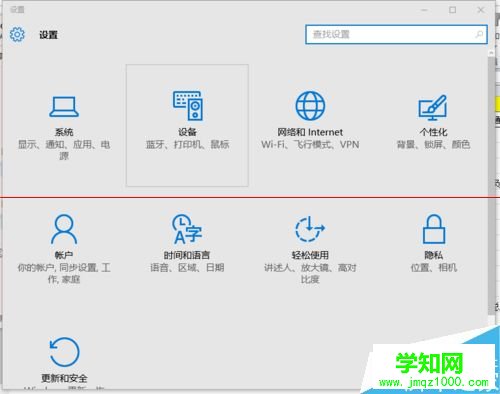Click into the 查找设置 search field
500x394 pixels.
pyautogui.click(x=396, y=34)
